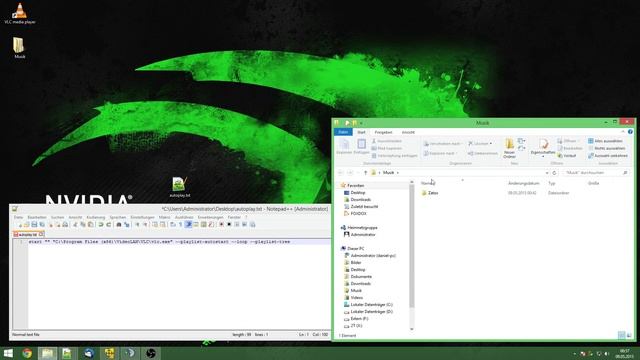This screenshot has height=360, width=640.
Task: Open the Kodierung menu in Notepad++
Action: 96,217
